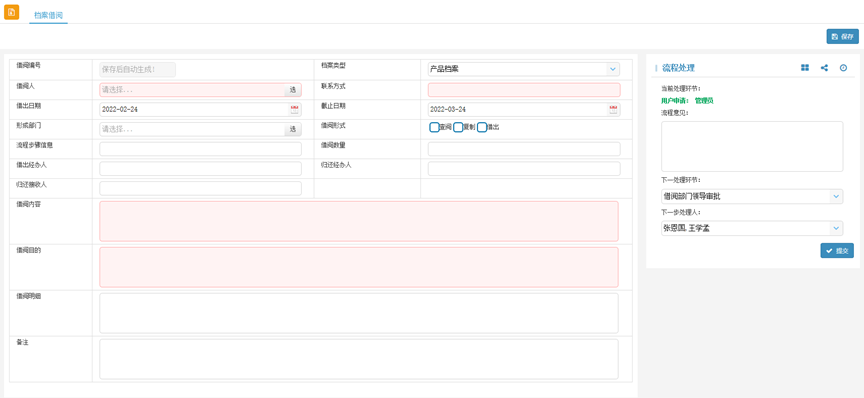
Task: Click the grid view icon in 流程处理 header
Action: coord(805,67)
